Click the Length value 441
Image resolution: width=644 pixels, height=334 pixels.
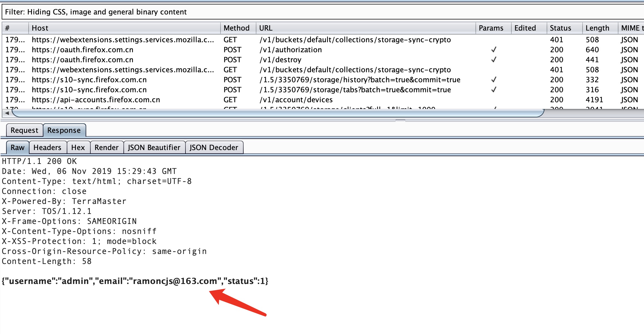[592, 60]
